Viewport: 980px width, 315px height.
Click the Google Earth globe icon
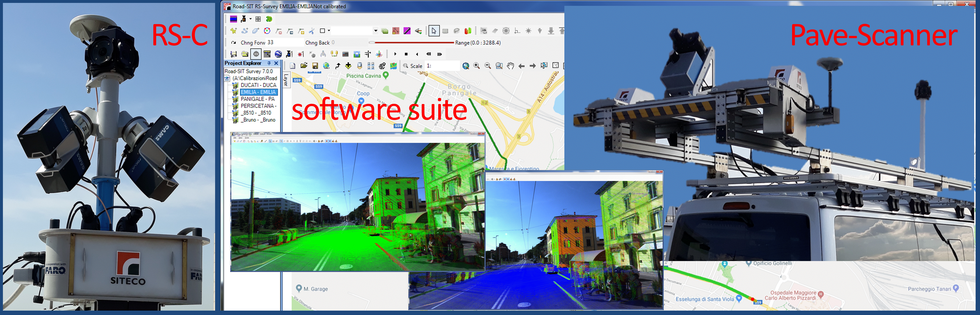tap(278, 54)
